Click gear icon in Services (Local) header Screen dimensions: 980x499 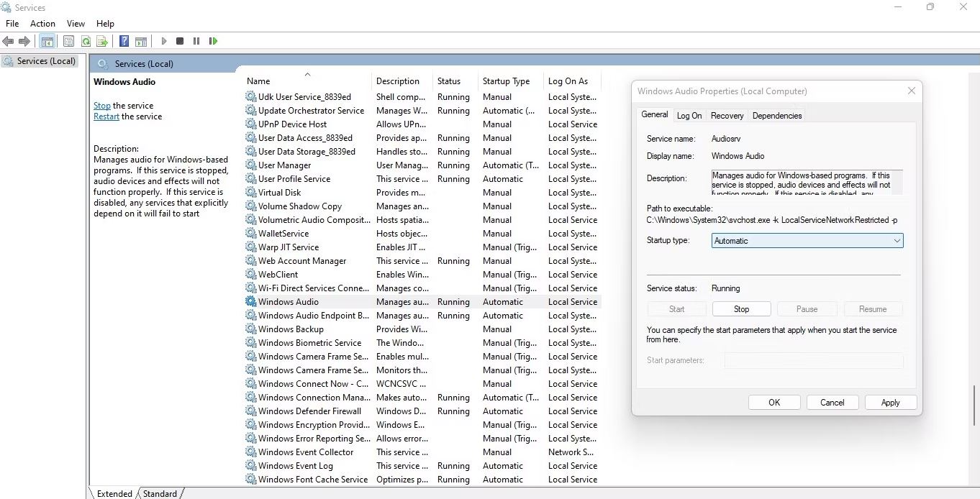click(102, 63)
